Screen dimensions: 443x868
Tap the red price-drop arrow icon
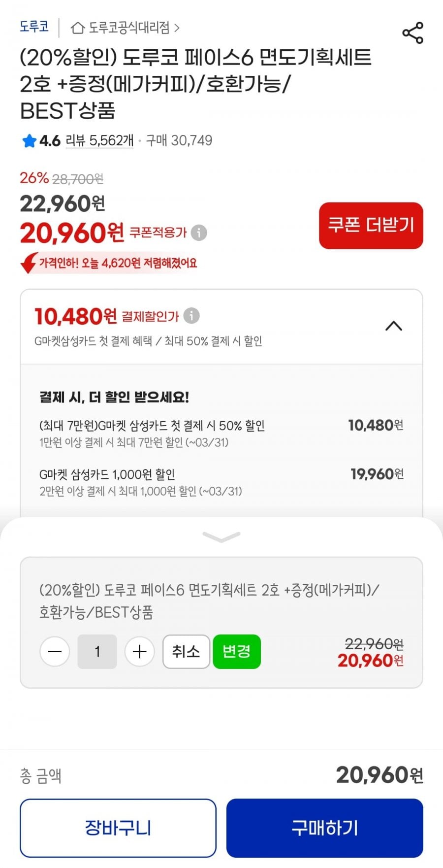29,263
